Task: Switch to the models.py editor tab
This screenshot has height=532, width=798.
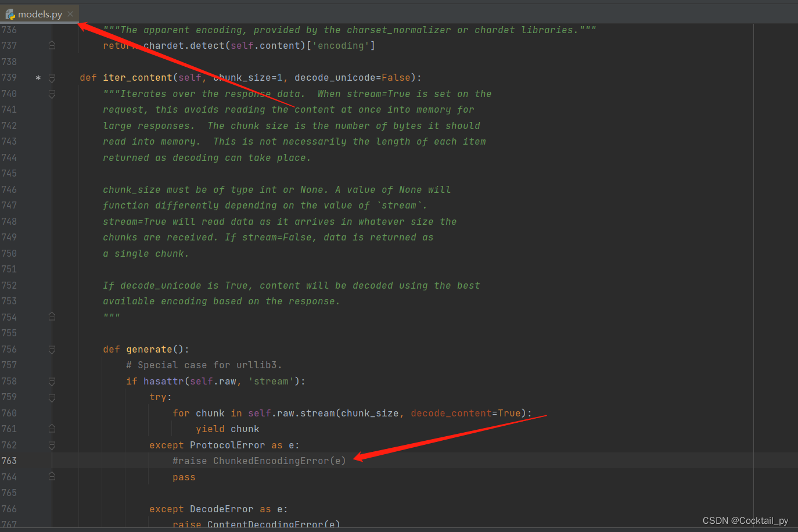Action: click(39, 14)
